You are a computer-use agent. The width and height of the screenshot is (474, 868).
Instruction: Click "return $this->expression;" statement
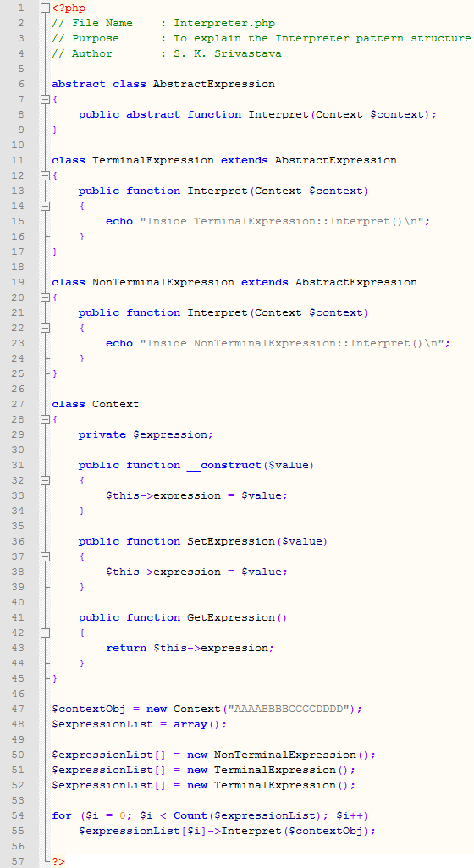(x=190, y=648)
